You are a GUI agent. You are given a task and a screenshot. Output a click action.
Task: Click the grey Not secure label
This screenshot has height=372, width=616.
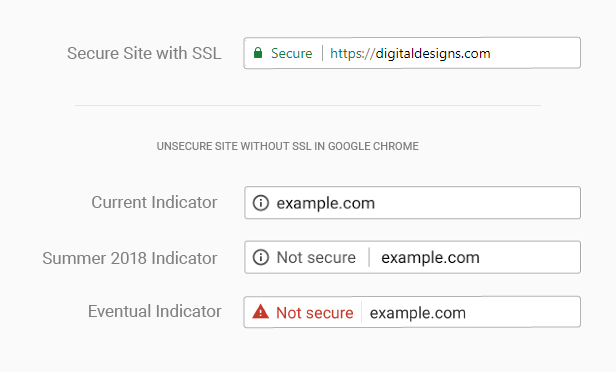tap(316, 258)
